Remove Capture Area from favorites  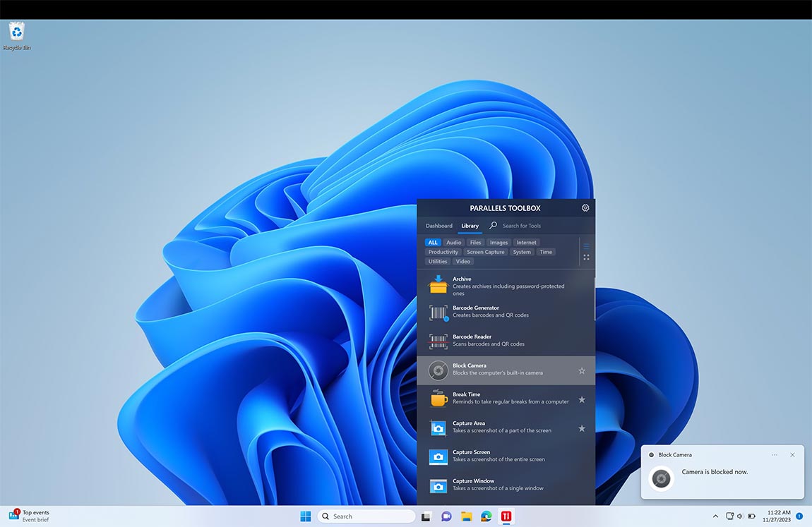582,428
